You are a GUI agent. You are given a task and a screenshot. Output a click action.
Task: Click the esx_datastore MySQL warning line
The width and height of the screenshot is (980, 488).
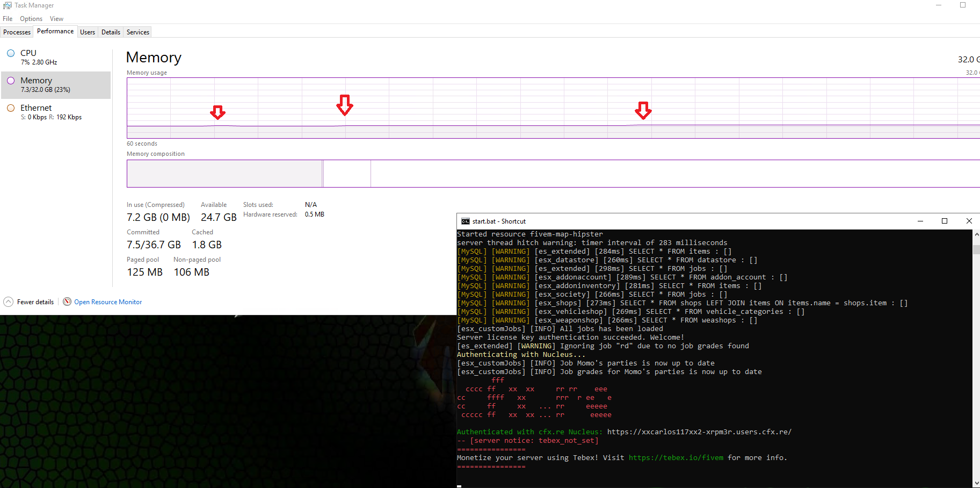click(607, 260)
